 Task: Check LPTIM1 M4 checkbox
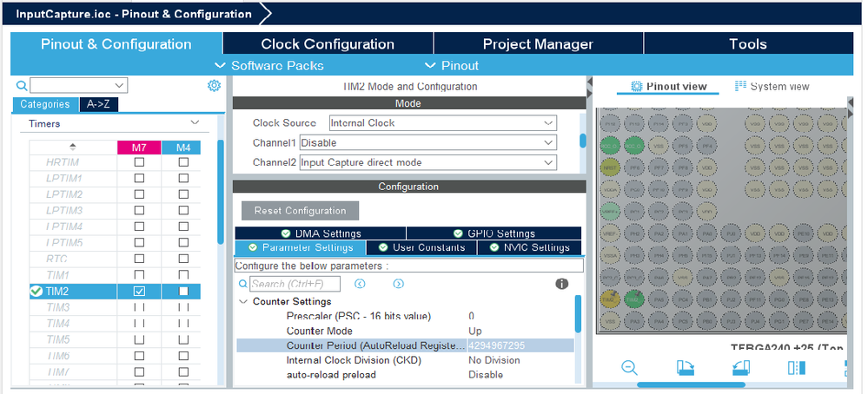(x=183, y=179)
